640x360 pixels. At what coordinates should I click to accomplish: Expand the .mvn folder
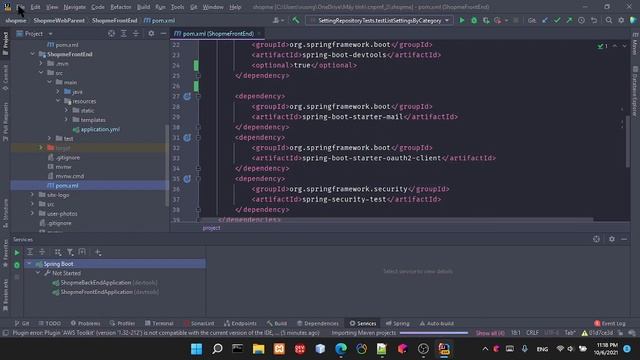click(x=41, y=63)
